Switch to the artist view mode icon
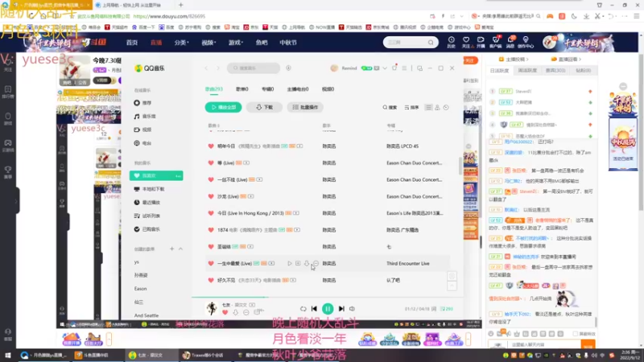 [x=437, y=107]
